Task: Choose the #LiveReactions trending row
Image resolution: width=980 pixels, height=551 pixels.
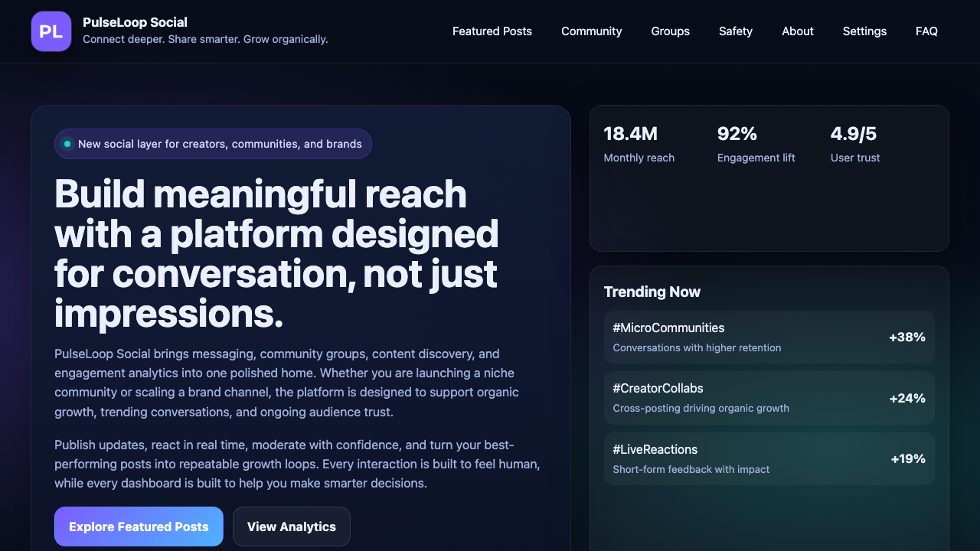Action: point(769,458)
